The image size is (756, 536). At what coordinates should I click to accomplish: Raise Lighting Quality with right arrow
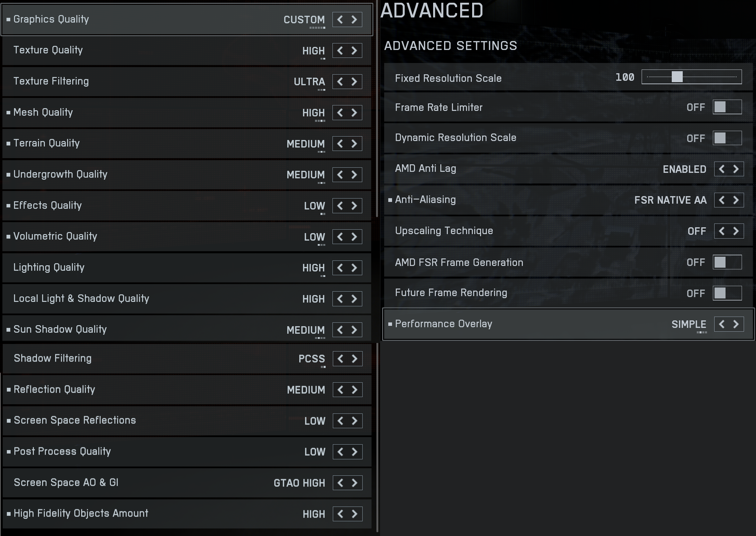coord(354,268)
